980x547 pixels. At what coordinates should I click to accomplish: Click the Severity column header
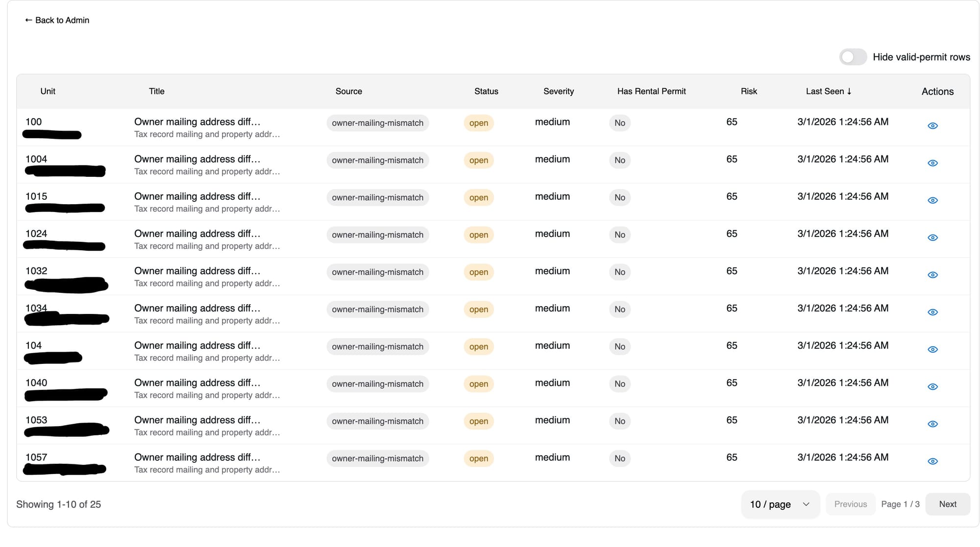(x=558, y=91)
